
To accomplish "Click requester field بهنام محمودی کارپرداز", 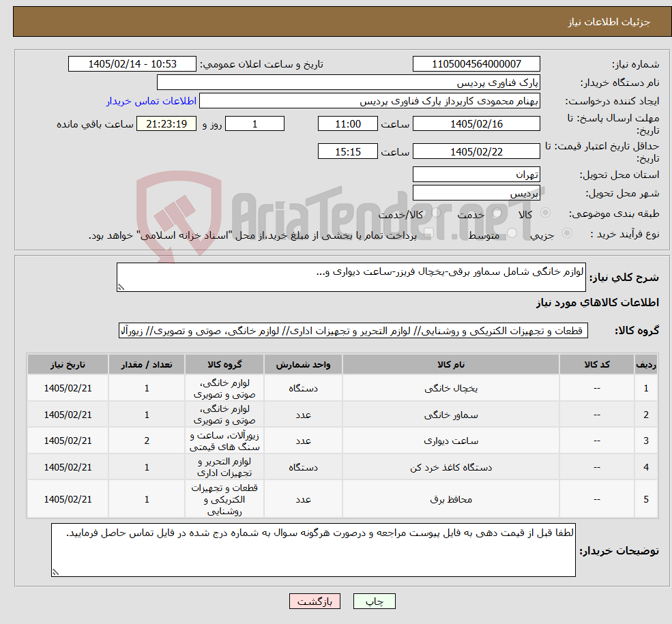I will point(369,101).
